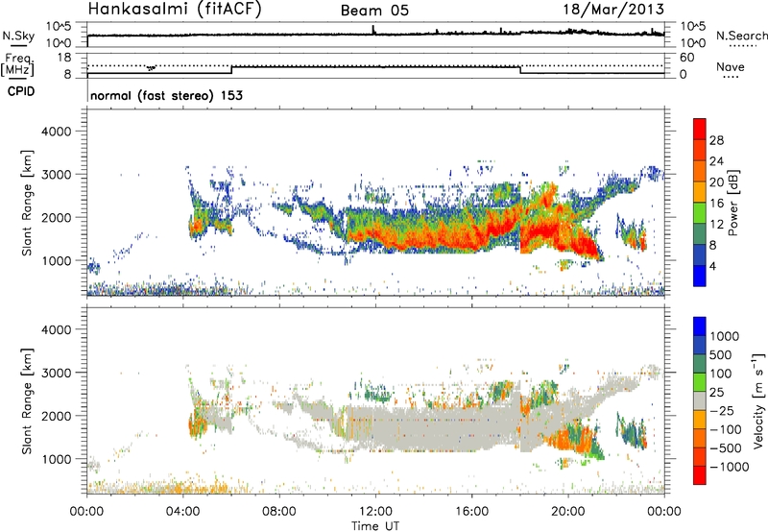Click the red bottom of velocity colorbar
The image size is (768, 532).
[x=700, y=475]
